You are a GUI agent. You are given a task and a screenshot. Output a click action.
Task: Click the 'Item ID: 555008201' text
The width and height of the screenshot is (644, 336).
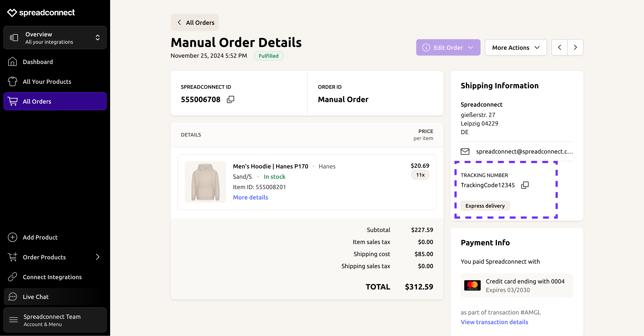pyautogui.click(x=259, y=187)
